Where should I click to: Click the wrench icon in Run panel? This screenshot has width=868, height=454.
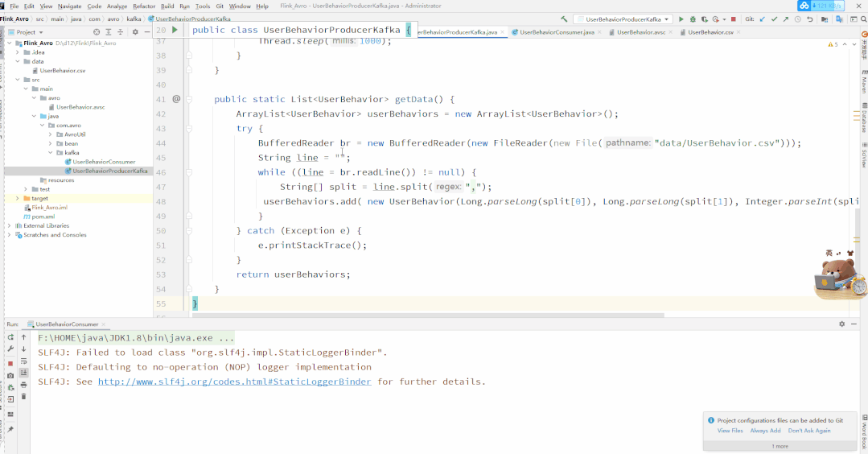click(10, 349)
